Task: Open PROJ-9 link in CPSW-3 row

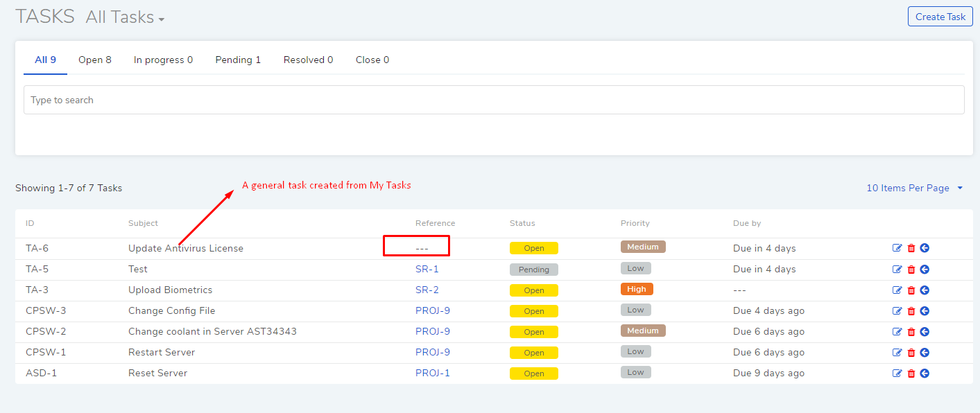Action: pyautogui.click(x=433, y=310)
